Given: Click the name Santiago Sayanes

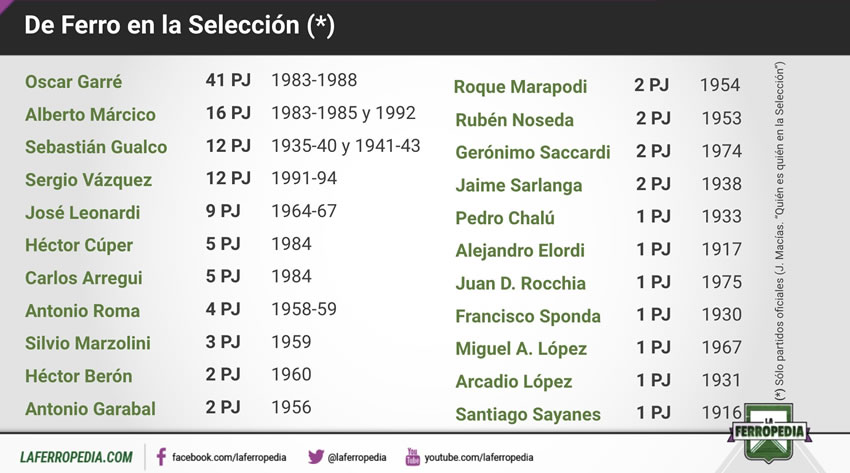Looking at the screenshot, I should [x=528, y=414].
